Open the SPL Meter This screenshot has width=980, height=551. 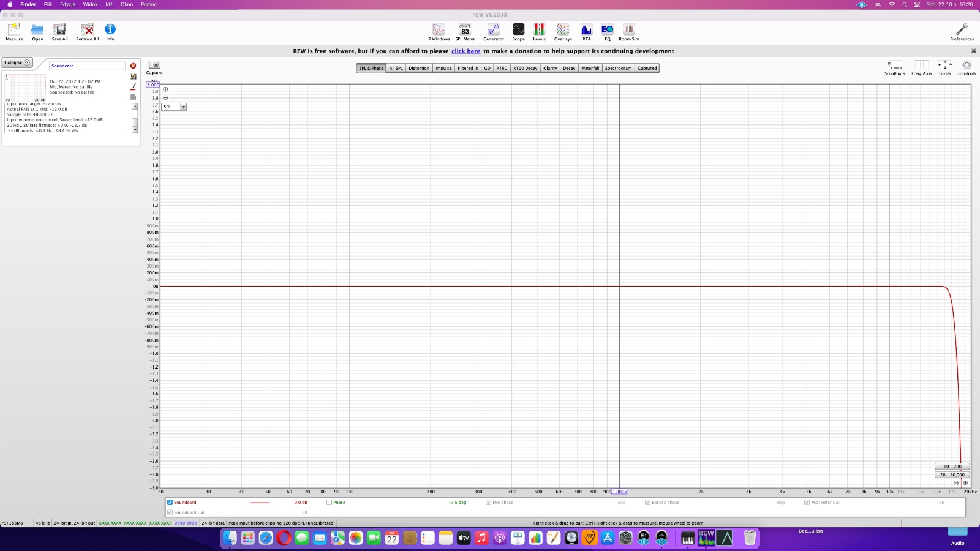click(465, 32)
